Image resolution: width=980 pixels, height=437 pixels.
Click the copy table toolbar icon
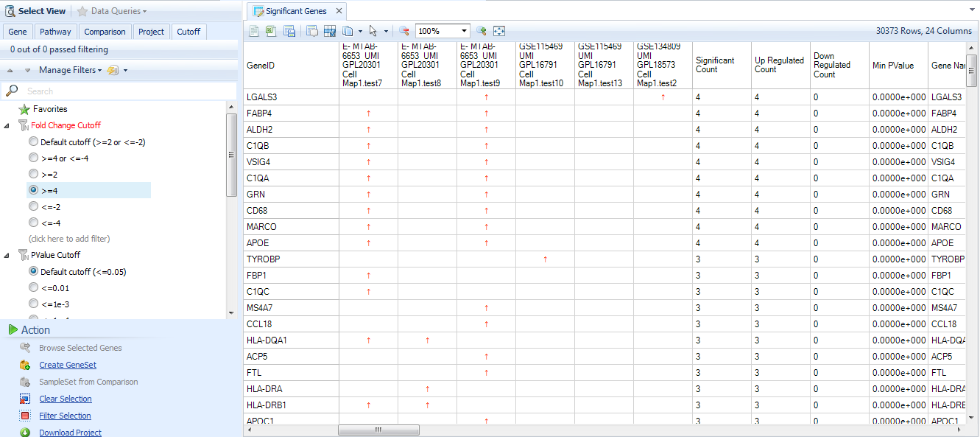pos(348,31)
